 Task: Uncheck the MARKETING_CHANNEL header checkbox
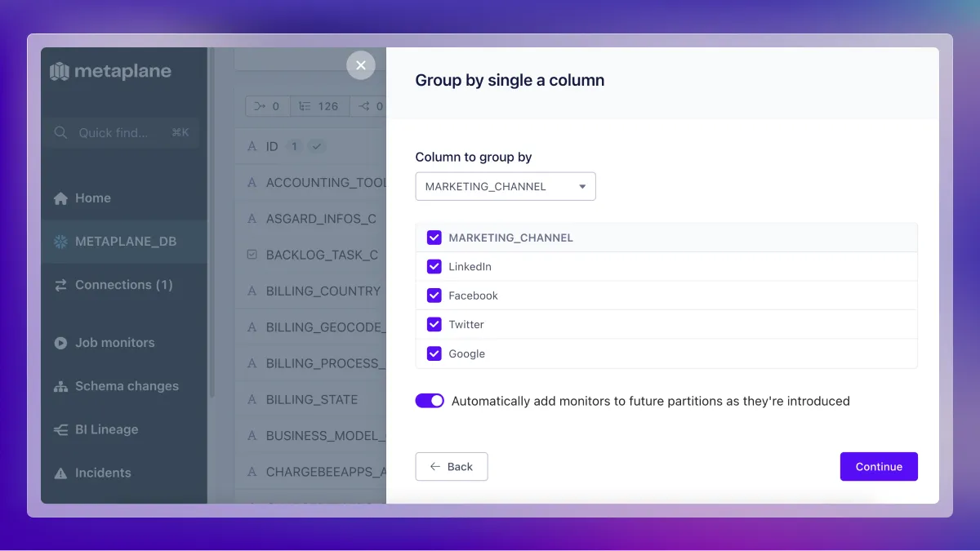[434, 238]
